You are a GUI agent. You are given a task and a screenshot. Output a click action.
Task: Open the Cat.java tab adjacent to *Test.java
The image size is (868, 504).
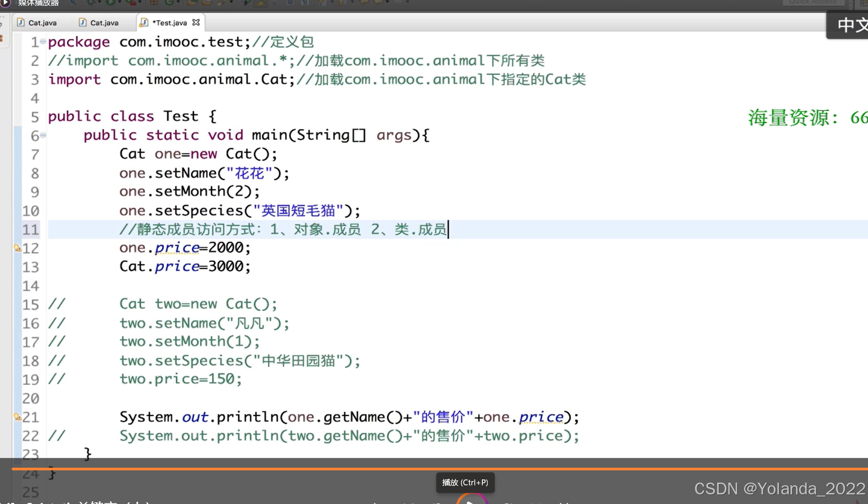click(x=99, y=22)
